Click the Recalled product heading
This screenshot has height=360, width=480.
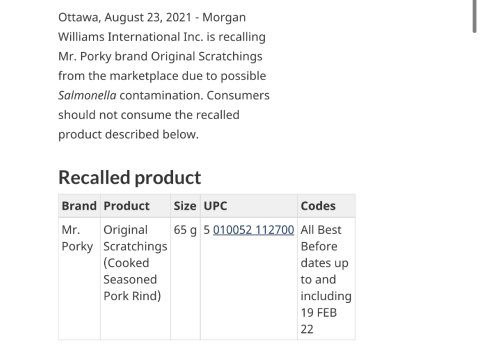pyautogui.click(x=130, y=177)
